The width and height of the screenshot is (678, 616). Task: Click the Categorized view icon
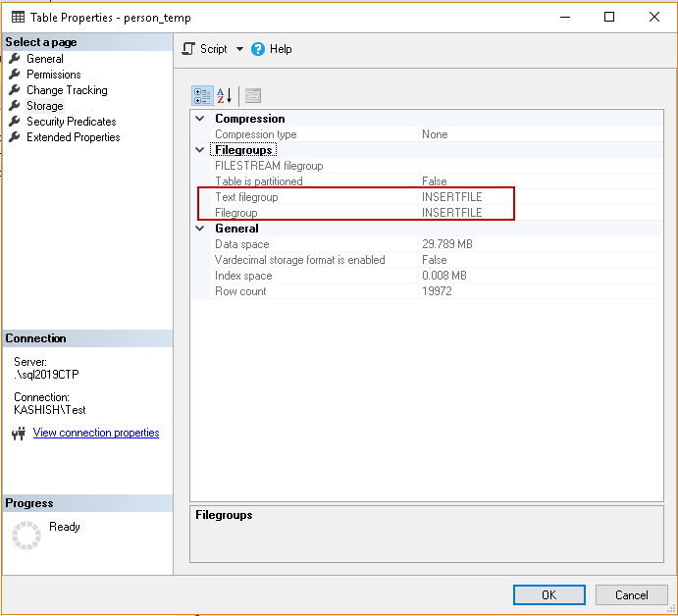click(203, 95)
